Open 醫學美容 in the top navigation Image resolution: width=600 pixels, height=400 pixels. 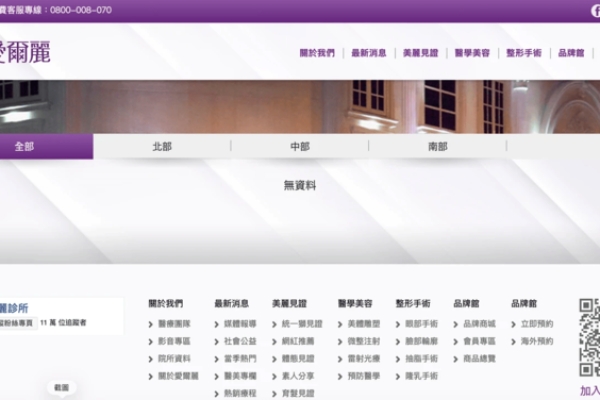(x=472, y=53)
